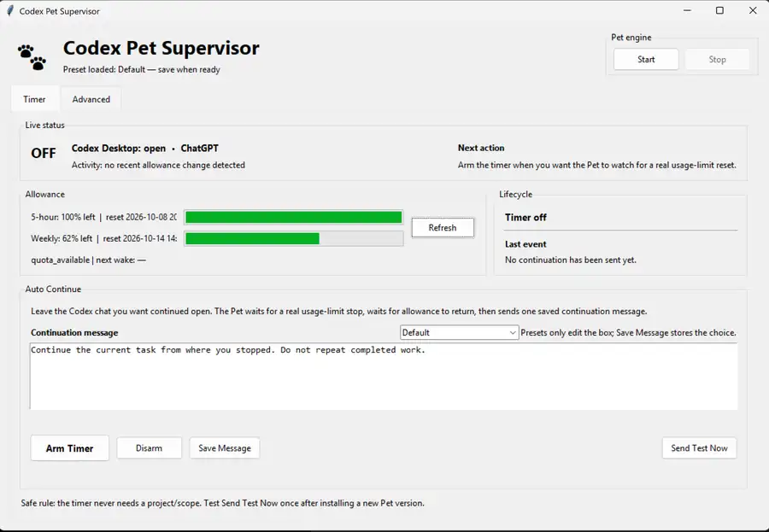This screenshot has height=532, width=769.
Task: Click 'quota_available | next wake' text
Action: 88,260
